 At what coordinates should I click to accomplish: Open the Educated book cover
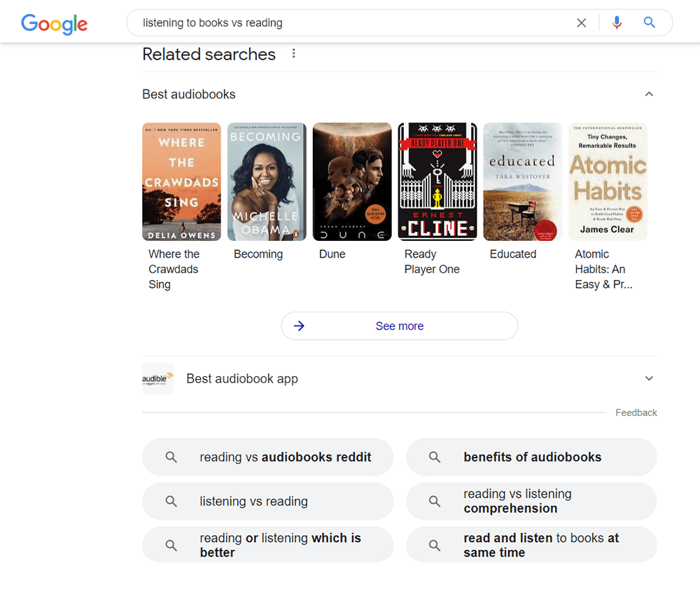[x=522, y=182]
